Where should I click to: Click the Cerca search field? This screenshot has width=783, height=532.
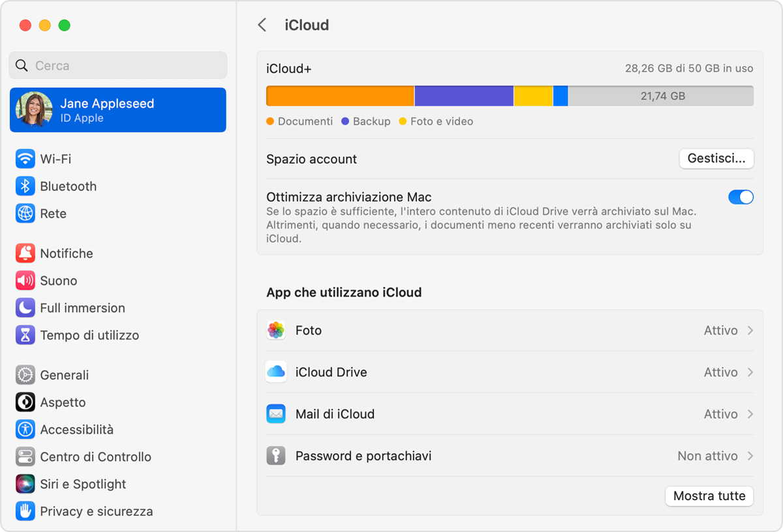point(118,66)
